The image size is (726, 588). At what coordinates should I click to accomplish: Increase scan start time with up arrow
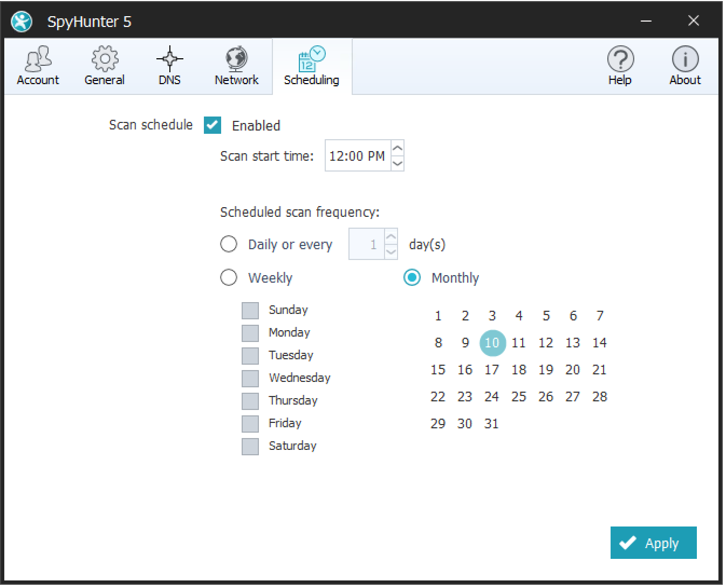click(x=398, y=148)
